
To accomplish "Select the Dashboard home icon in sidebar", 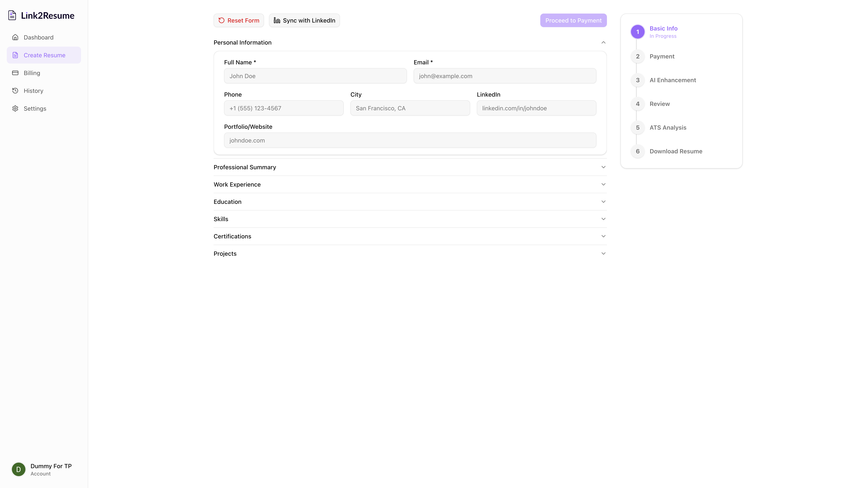I will coord(15,37).
